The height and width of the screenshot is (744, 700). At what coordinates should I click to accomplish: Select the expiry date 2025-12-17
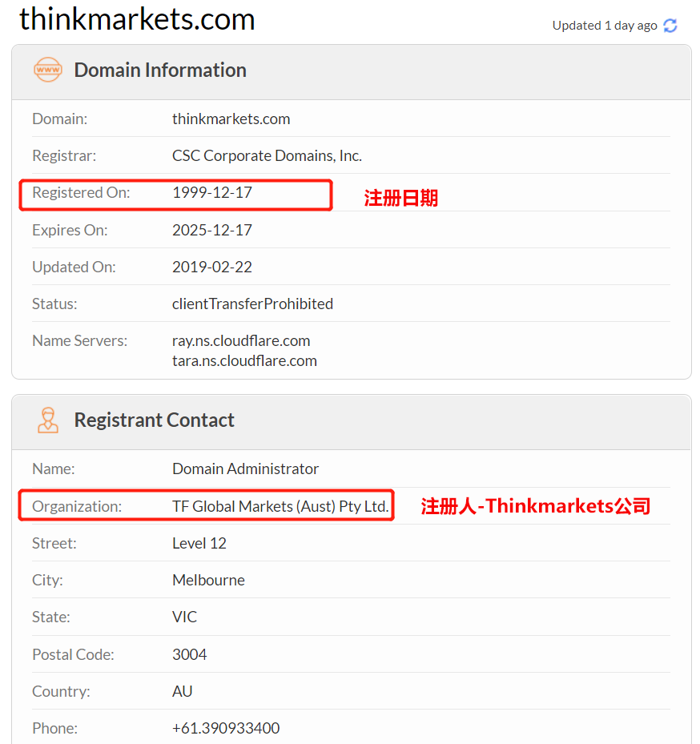(212, 230)
